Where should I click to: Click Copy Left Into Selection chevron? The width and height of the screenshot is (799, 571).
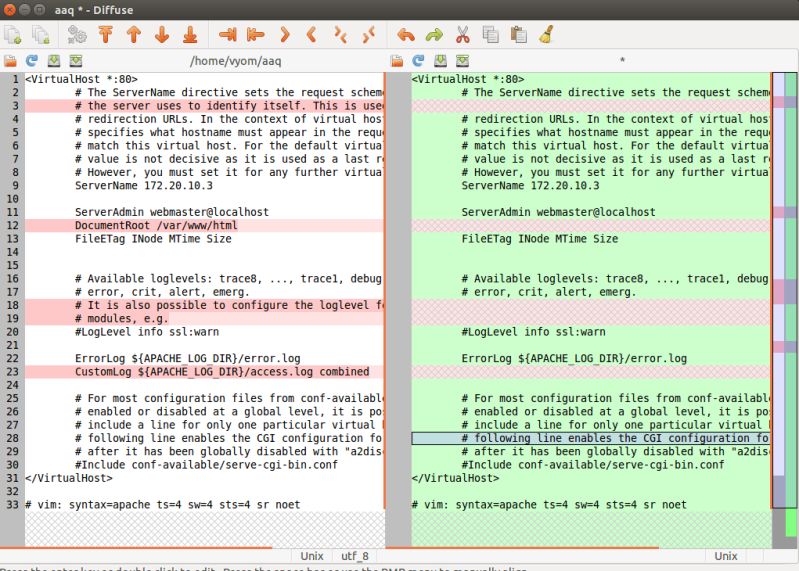point(285,35)
